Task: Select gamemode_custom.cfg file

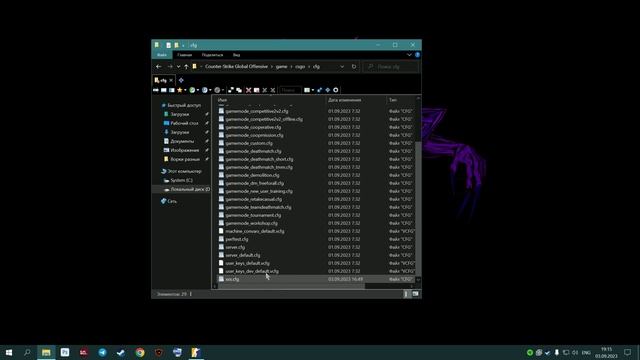Action: pos(249,143)
